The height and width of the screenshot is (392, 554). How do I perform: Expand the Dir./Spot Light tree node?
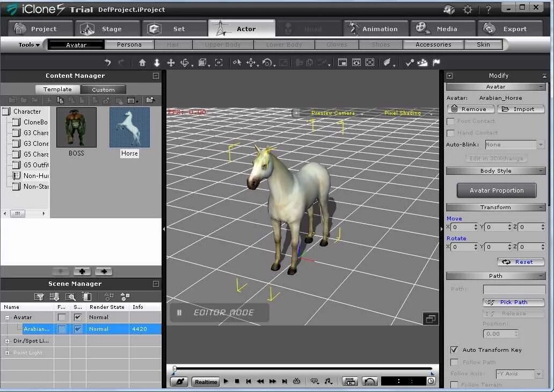click(x=7, y=341)
